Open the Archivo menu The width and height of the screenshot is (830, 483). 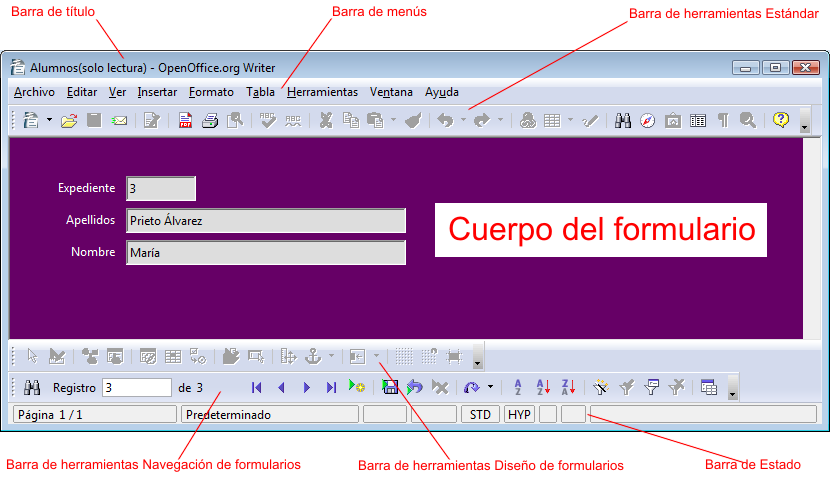(x=34, y=92)
